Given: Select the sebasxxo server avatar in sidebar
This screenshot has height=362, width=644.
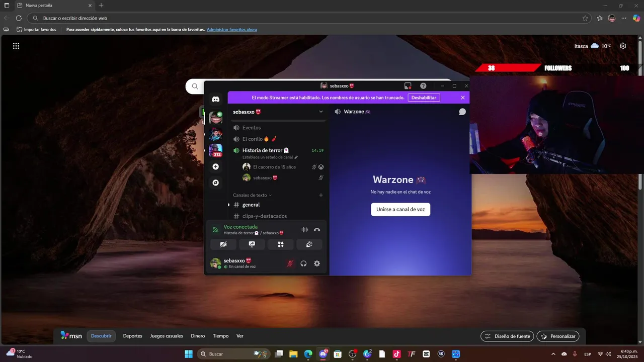Looking at the screenshot, I should [x=216, y=118].
